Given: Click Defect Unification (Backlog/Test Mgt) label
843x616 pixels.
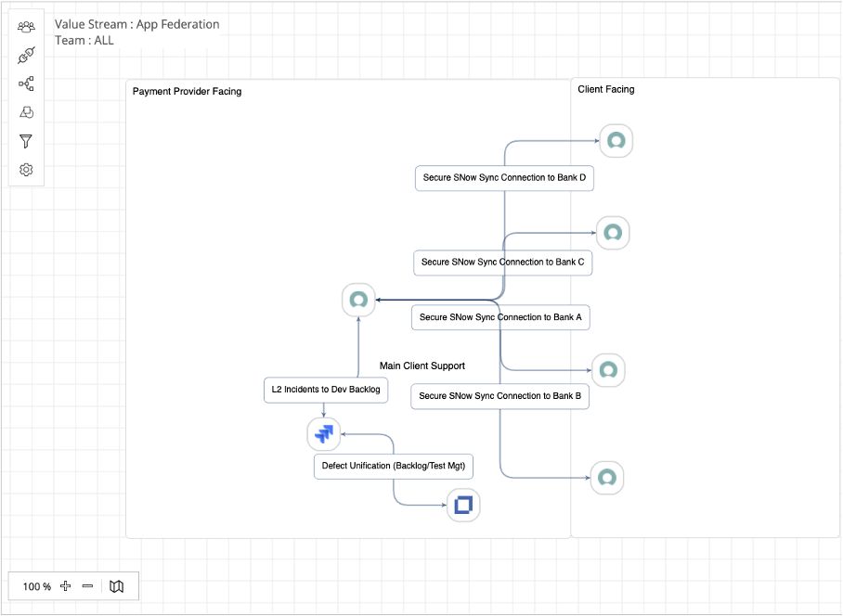Looking at the screenshot, I should [394, 466].
